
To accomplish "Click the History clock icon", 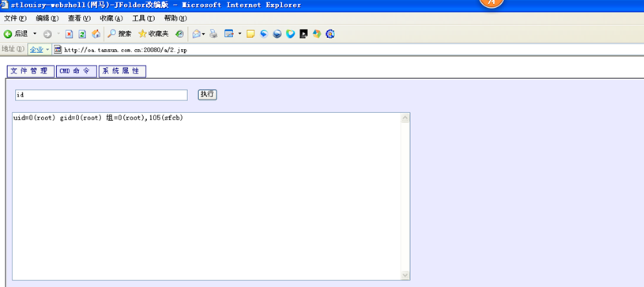I will pyautogui.click(x=179, y=34).
